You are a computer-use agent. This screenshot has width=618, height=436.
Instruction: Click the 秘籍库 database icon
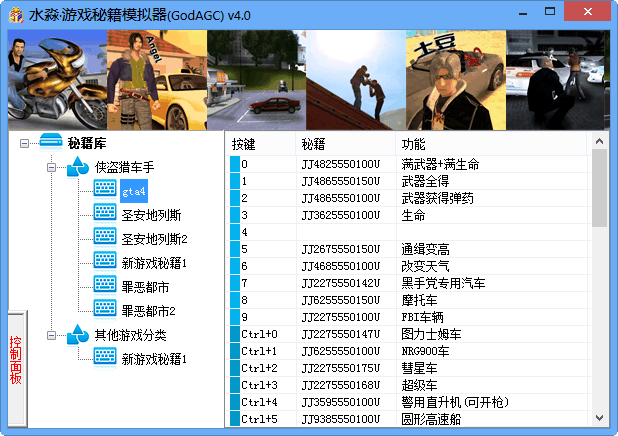tap(51, 142)
